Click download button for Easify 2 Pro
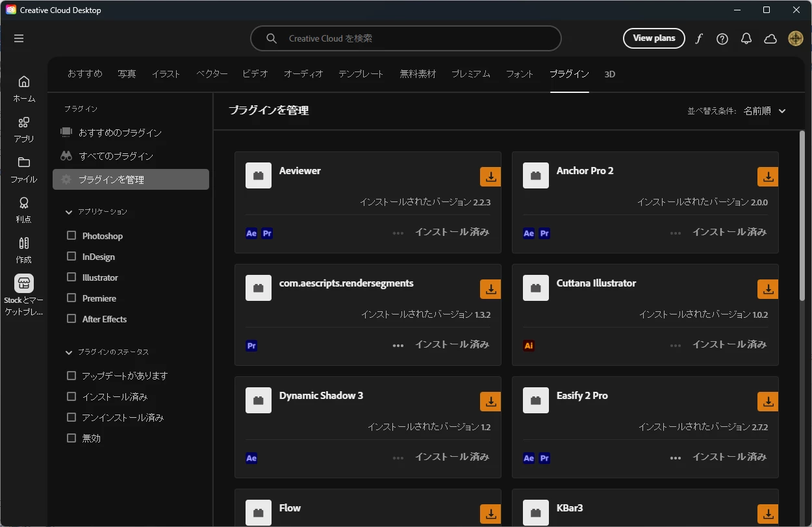The image size is (812, 527). (x=768, y=402)
